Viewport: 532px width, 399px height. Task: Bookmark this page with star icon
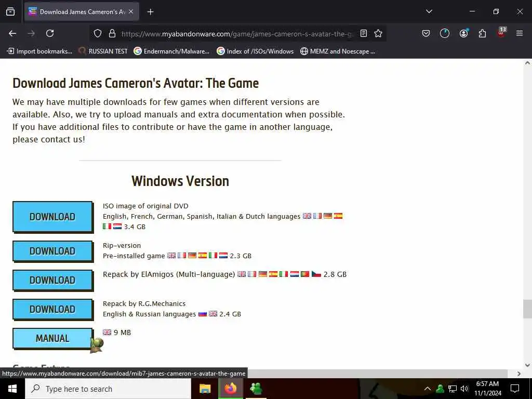pos(378,33)
